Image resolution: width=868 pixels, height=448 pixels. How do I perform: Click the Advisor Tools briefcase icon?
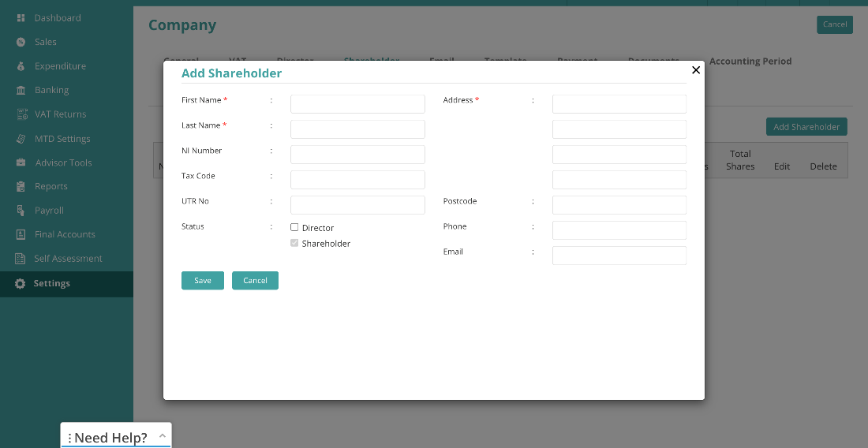tap(21, 162)
